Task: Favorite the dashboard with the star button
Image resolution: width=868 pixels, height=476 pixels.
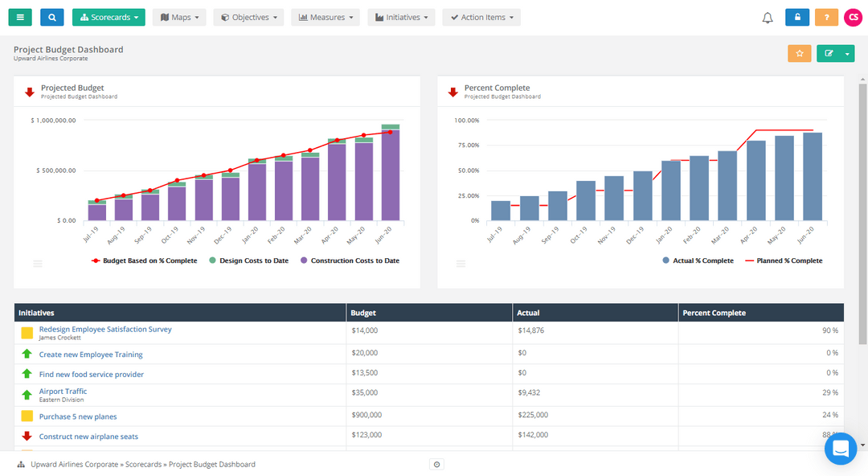Action: click(x=799, y=53)
